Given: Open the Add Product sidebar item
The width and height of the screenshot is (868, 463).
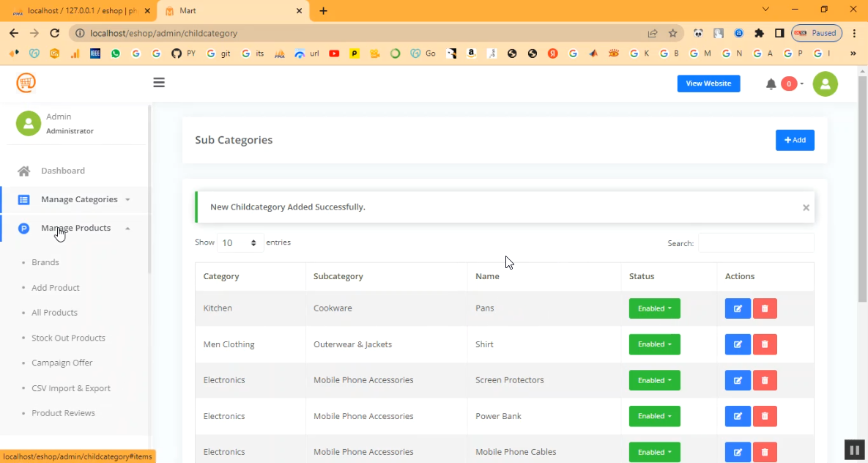Looking at the screenshot, I should click(x=56, y=288).
